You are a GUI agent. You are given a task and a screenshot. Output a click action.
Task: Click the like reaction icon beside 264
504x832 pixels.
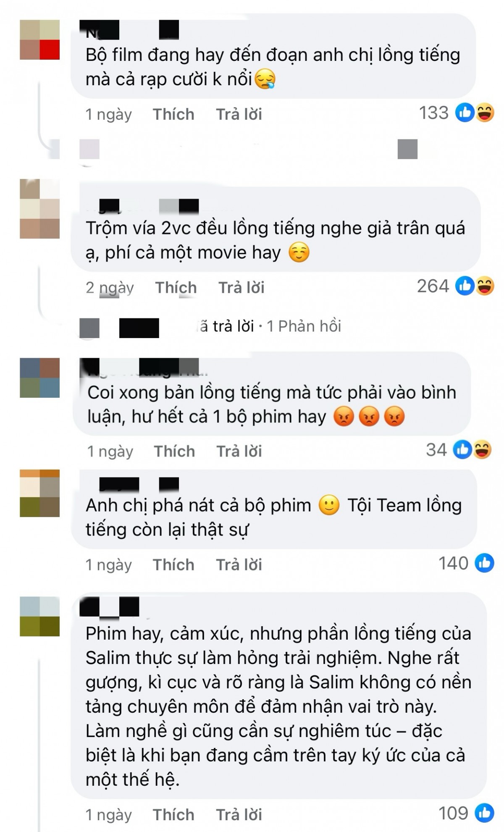[x=465, y=286]
